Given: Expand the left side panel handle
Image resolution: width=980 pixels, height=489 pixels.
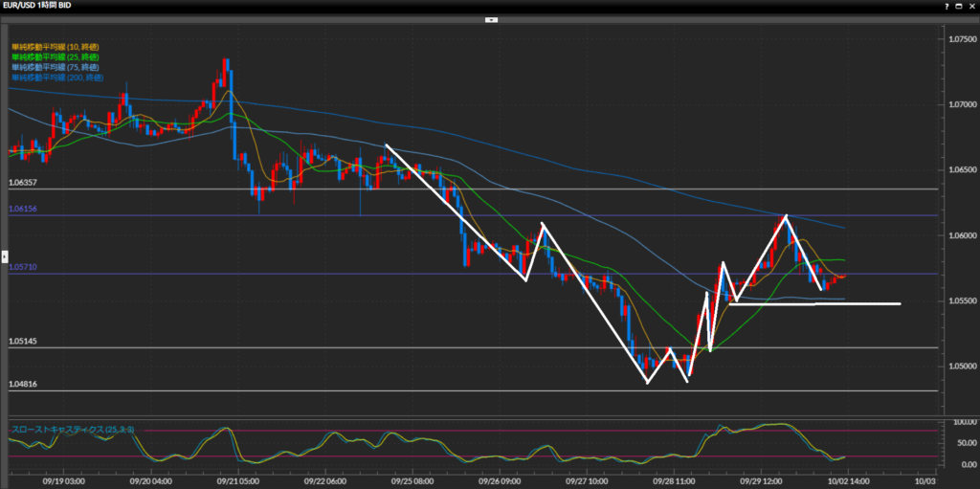Looking at the screenshot, I should (4, 256).
